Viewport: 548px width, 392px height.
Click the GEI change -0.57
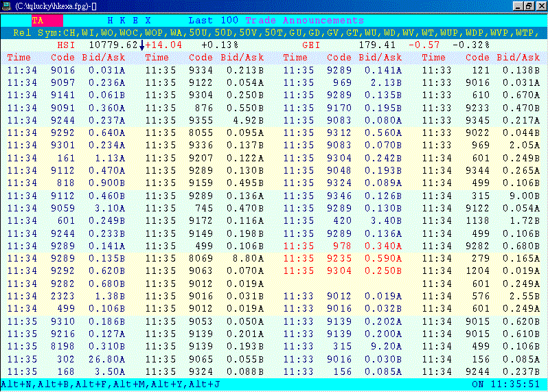424,45
